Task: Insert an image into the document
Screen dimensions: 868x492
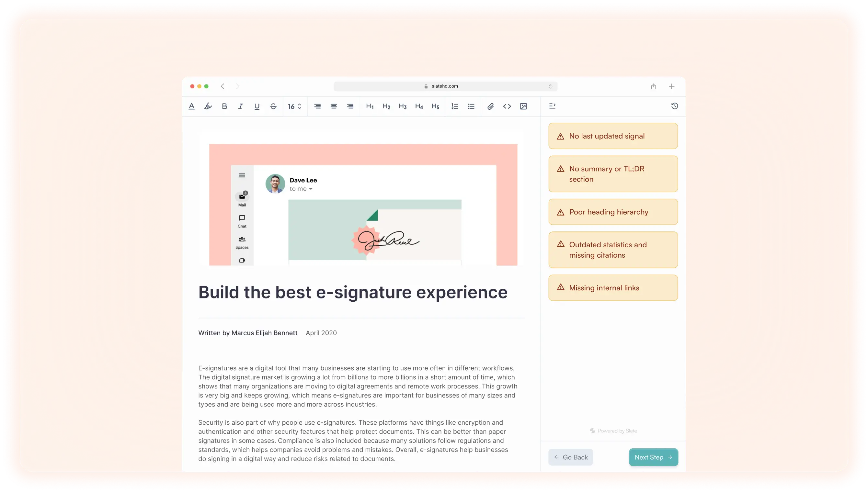Action: [524, 106]
